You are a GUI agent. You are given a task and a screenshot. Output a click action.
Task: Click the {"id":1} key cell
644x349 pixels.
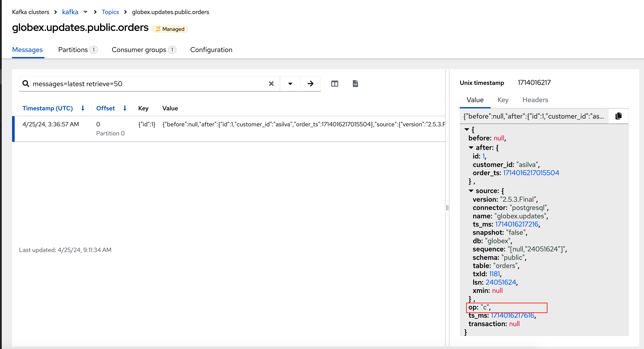tap(147, 124)
